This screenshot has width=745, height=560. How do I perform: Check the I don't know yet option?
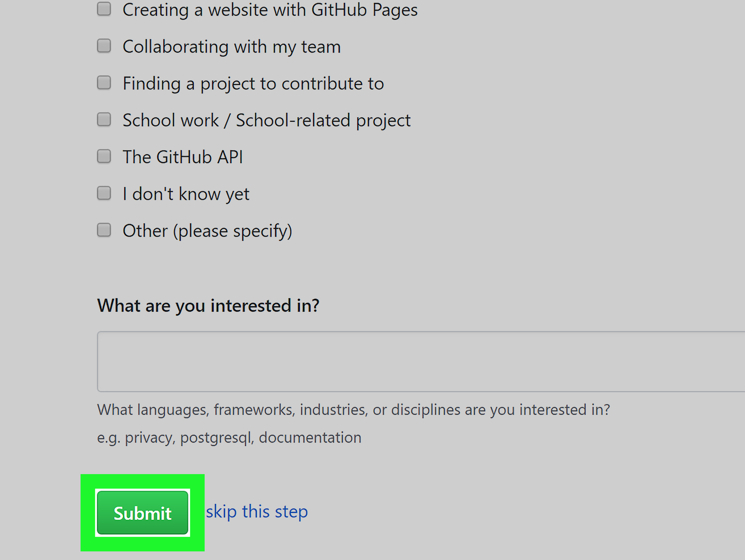click(104, 193)
